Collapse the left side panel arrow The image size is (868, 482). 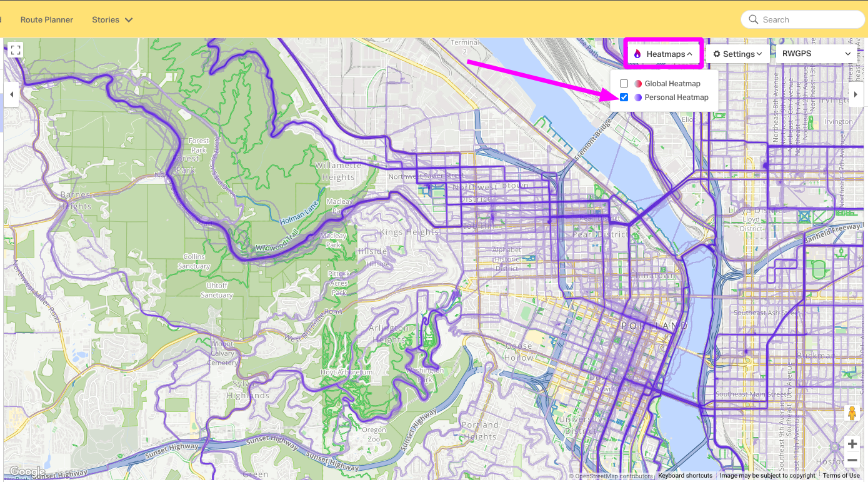click(x=11, y=95)
